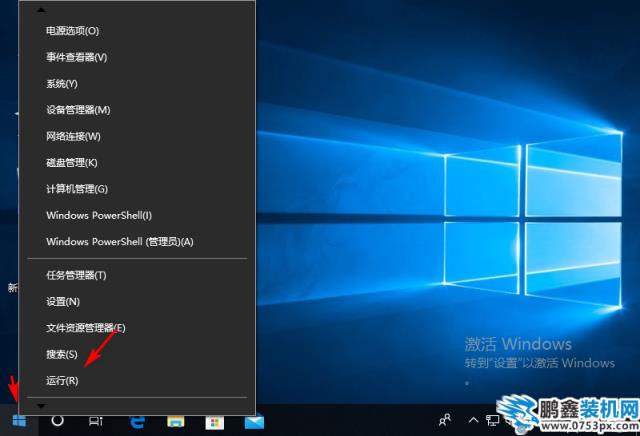
Task: Open File Explorer taskbar icon
Action: click(176, 421)
